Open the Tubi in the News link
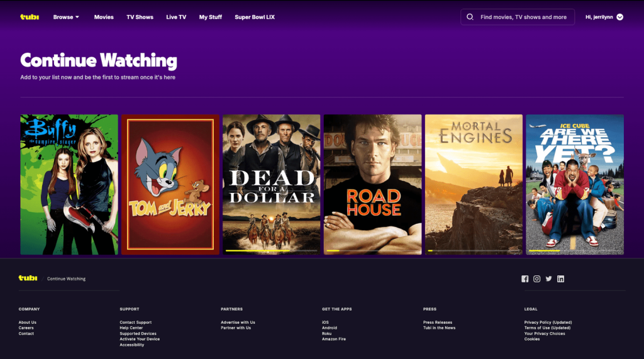Viewport: 644px width, 359px height. (439, 328)
